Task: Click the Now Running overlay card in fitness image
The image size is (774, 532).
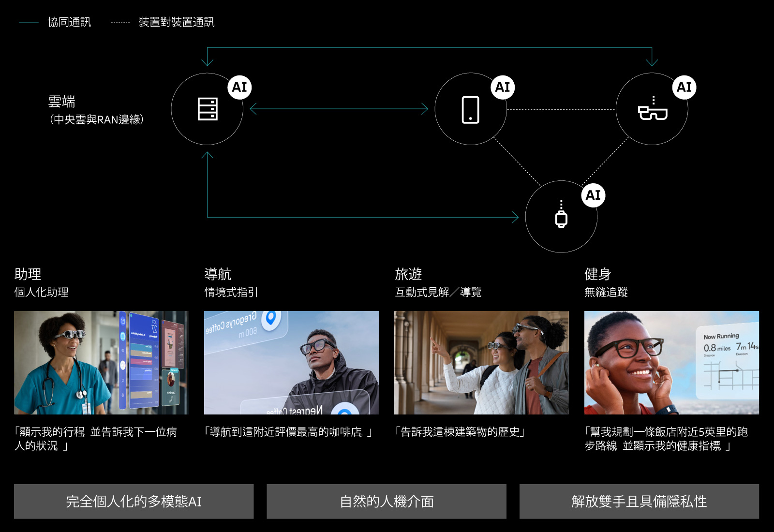Action: (x=728, y=361)
